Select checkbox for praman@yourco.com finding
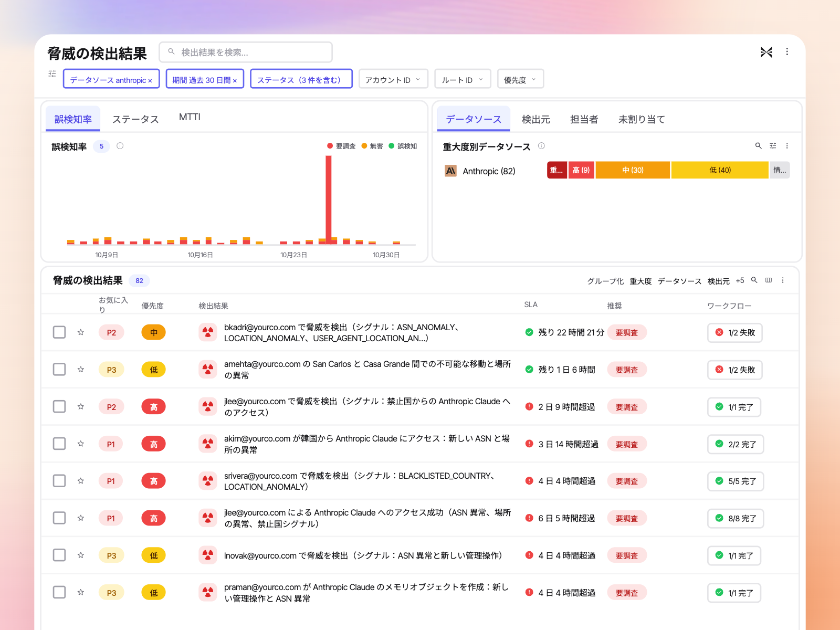Screen dimensions: 840x630 click(59, 592)
